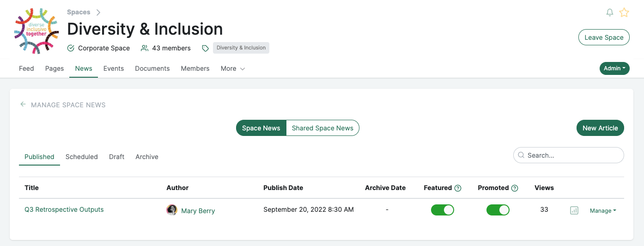Click Mary Berry's avatar picture

pyautogui.click(x=172, y=210)
